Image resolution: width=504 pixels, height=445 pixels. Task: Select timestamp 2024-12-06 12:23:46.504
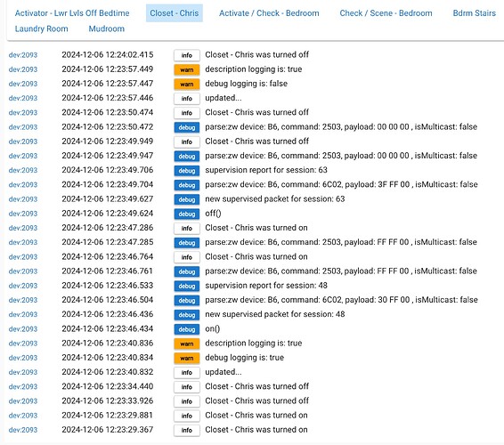click(x=108, y=300)
